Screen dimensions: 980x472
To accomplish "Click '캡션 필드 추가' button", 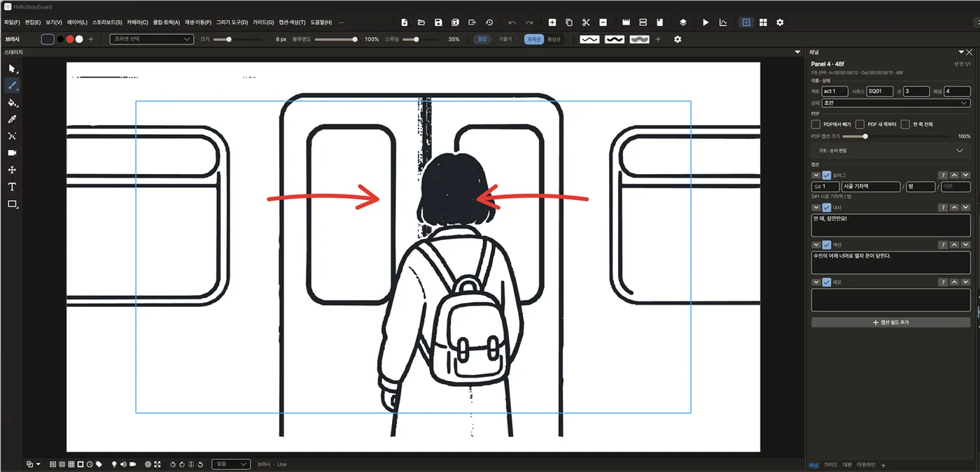I will (891, 322).
